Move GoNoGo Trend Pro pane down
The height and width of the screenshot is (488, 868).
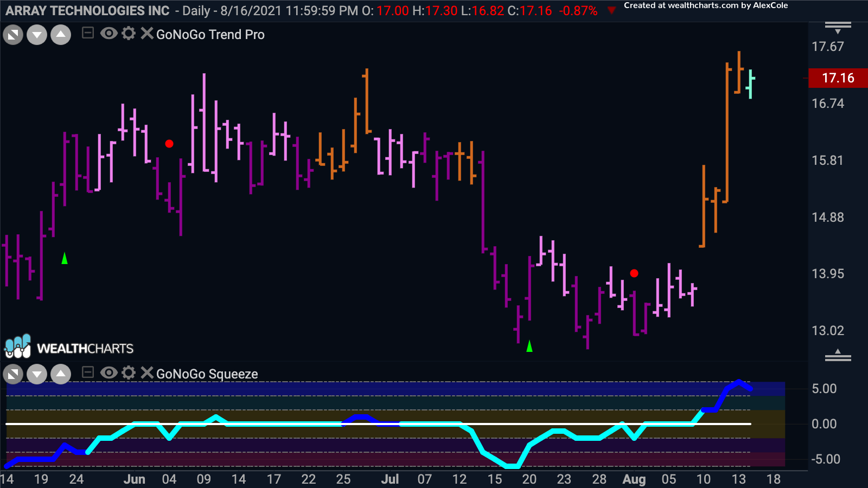click(x=37, y=35)
